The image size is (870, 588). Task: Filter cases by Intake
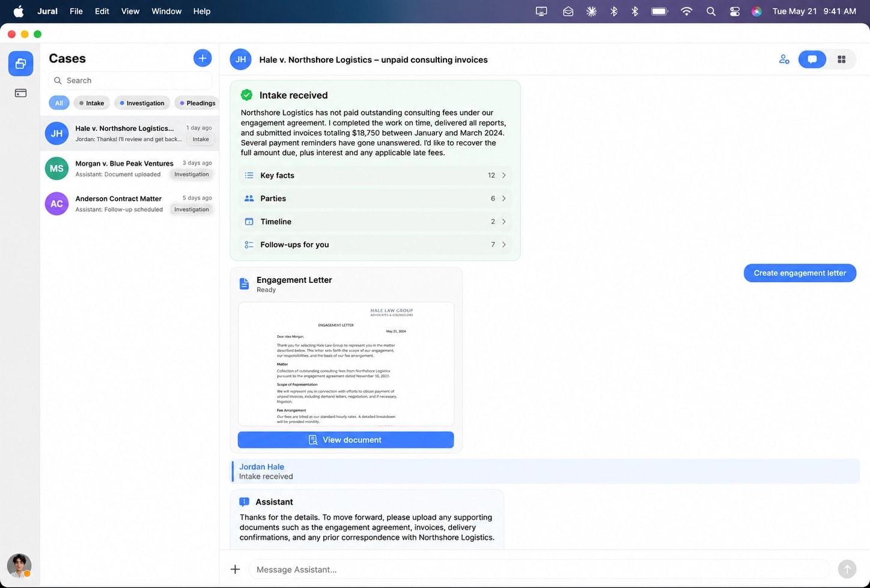click(x=91, y=103)
